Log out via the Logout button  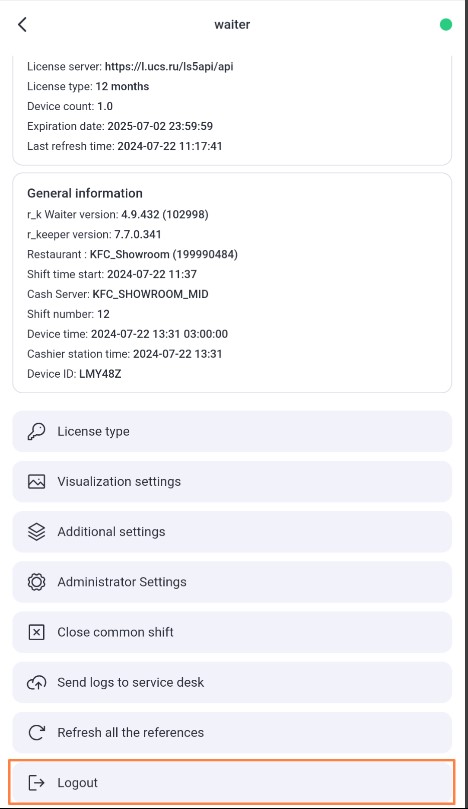pyautogui.click(x=232, y=783)
